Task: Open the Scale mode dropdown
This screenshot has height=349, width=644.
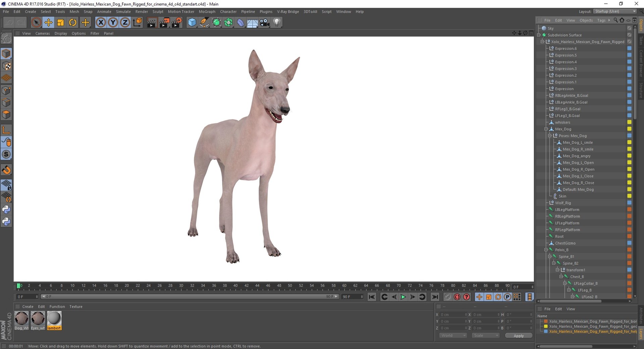Action: tap(485, 336)
